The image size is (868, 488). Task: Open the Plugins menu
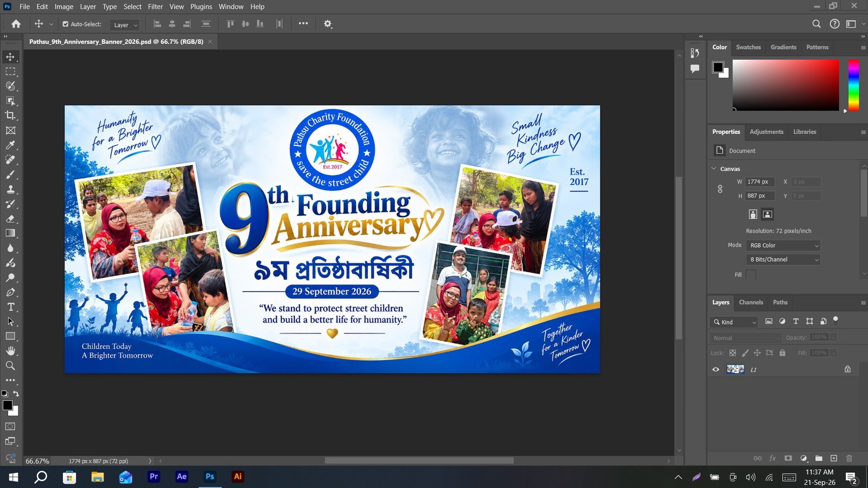click(x=201, y=7)
